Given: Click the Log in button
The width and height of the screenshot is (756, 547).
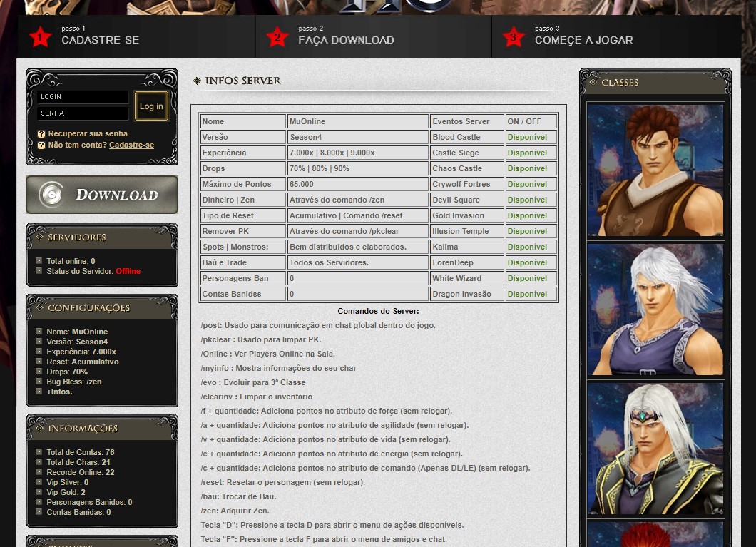Looking at the screenshot, I should point(151,106).
